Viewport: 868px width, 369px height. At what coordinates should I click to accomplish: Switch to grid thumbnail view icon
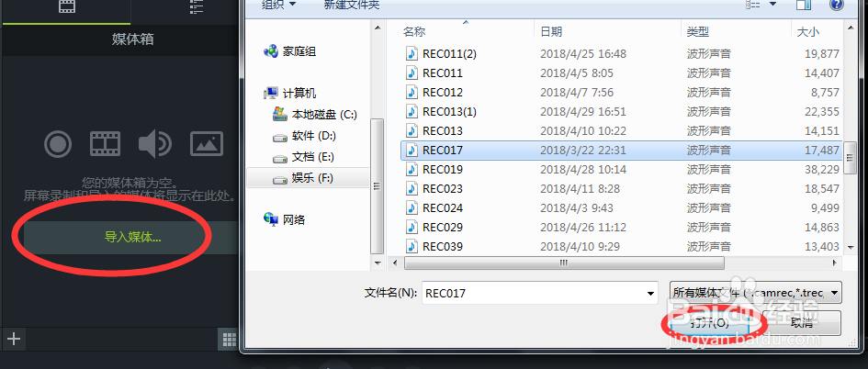pyautogui.click(x=228, y=339)
